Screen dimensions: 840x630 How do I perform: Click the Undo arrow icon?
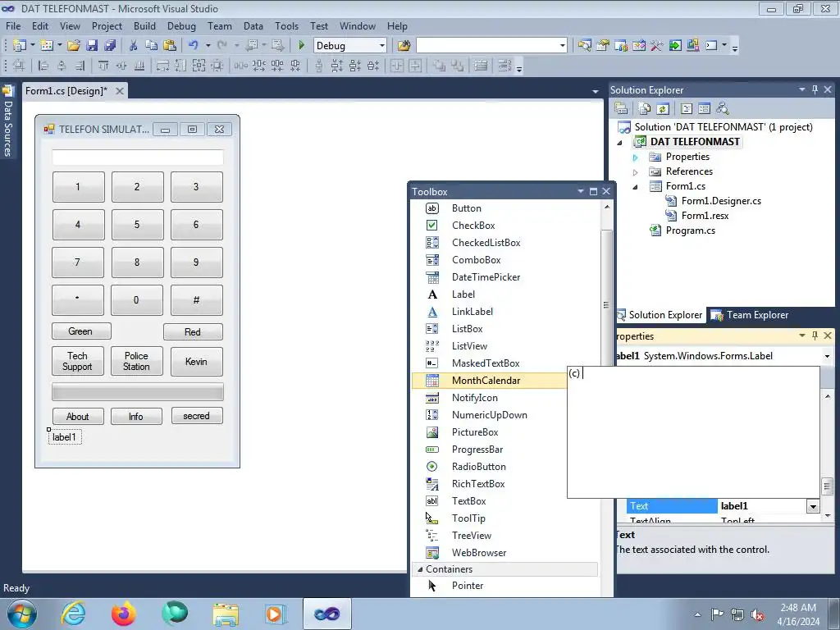[194, 46]
